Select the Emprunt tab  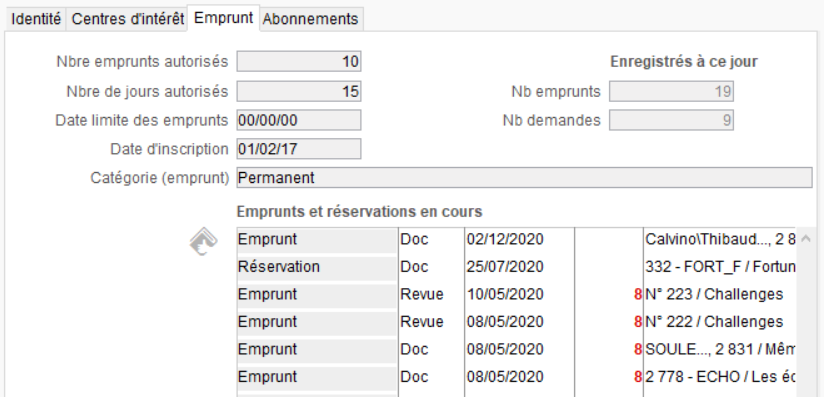223,18
